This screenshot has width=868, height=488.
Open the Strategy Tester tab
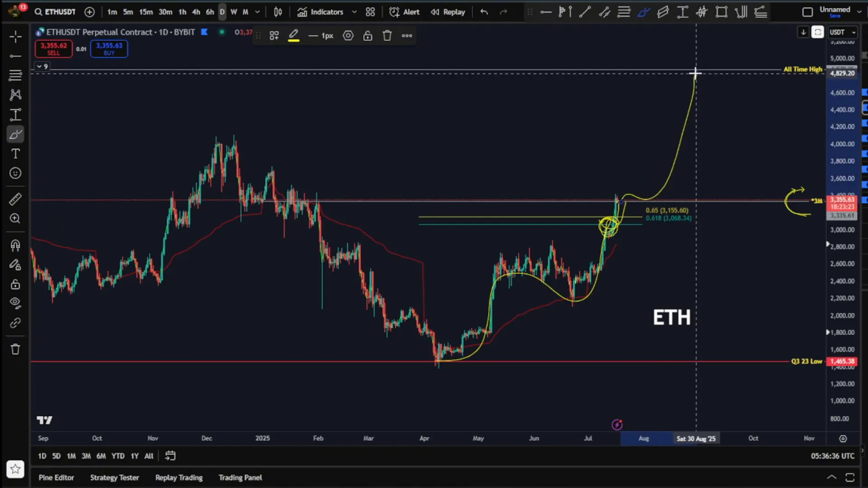[x=114, y=478]
